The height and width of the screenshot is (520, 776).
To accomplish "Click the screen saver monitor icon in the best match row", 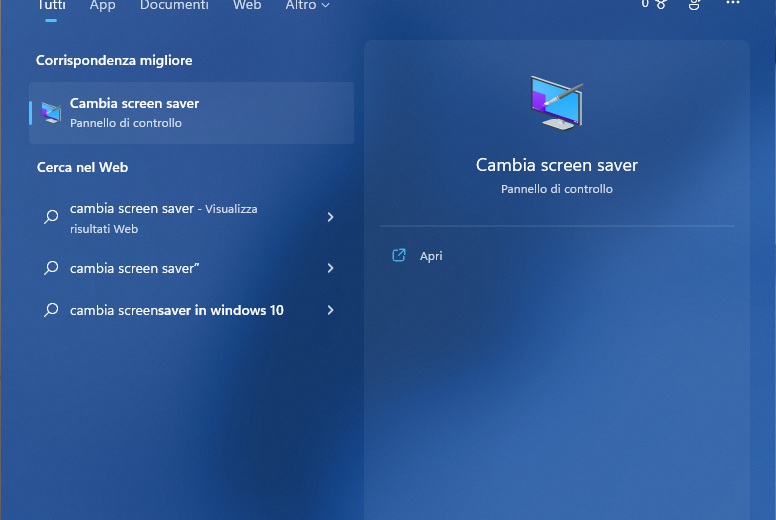I will (51, 113).
